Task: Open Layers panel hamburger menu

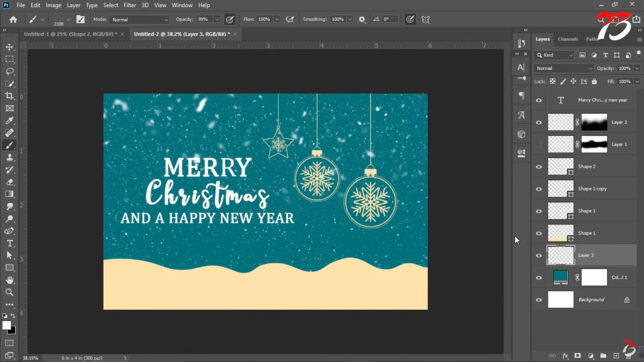Action: (x=640, y=39)
